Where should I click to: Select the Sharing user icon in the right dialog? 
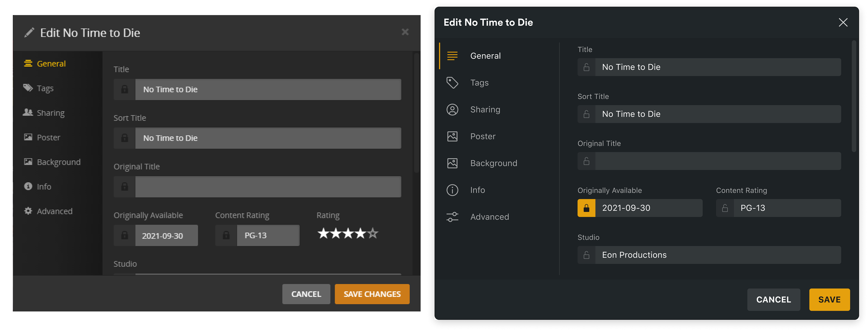[x=452, y=109]
